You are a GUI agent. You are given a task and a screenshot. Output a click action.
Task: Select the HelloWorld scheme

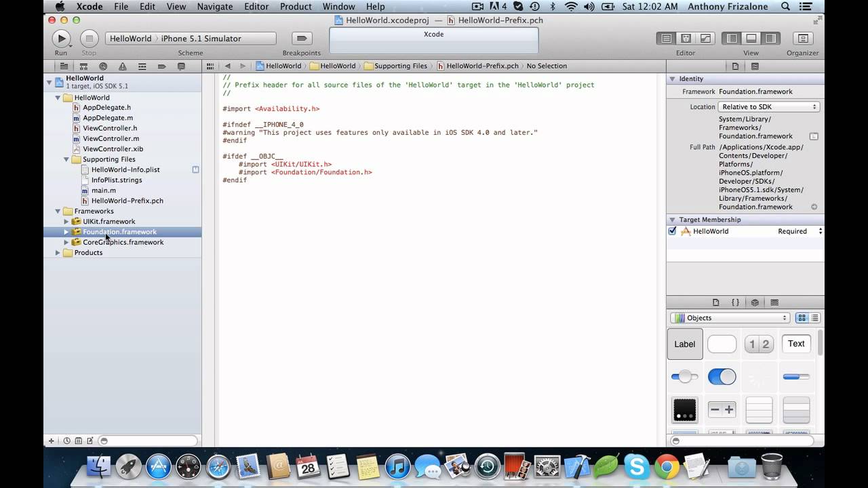pyautogui.click(x=131, y=39)
